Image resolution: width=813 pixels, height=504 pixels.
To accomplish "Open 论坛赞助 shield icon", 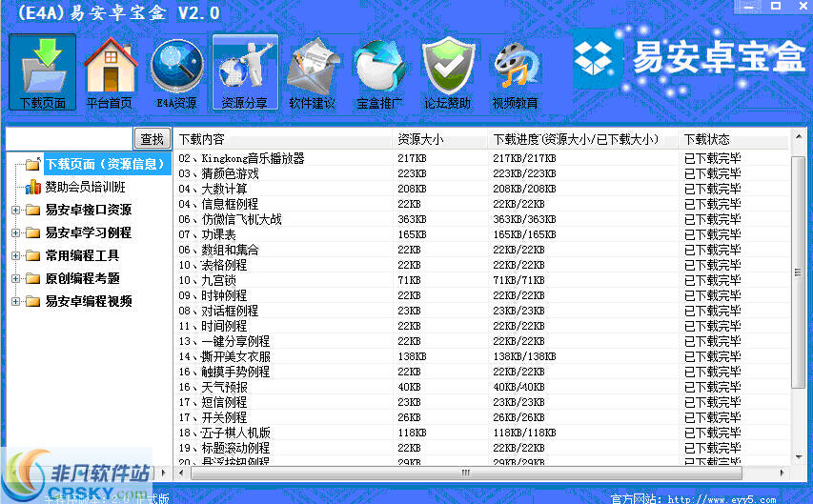I will (x=447, y=71).
